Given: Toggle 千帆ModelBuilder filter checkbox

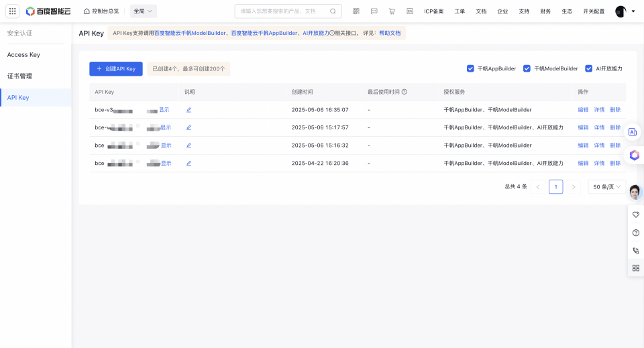Looking at the screenshot, I should pos(527,68).
